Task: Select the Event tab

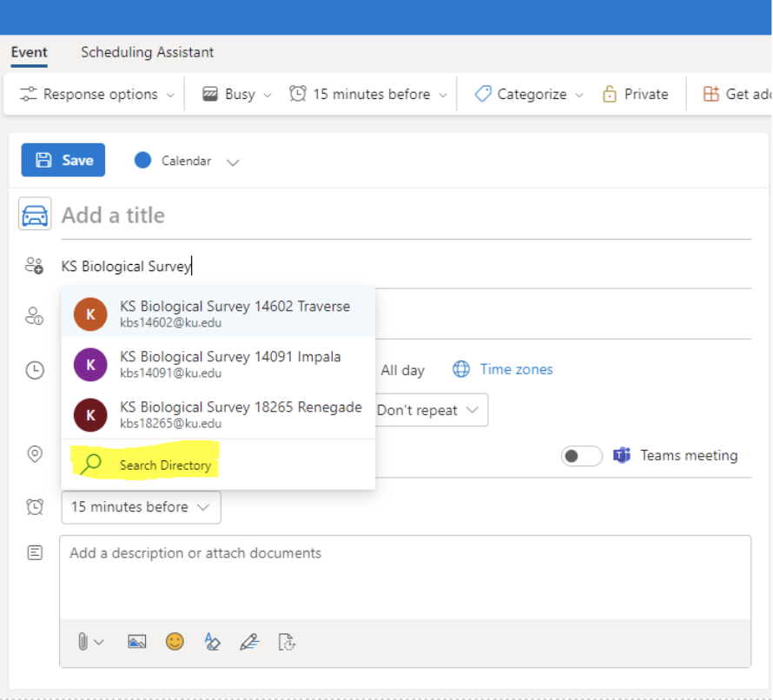Action: 29,52
